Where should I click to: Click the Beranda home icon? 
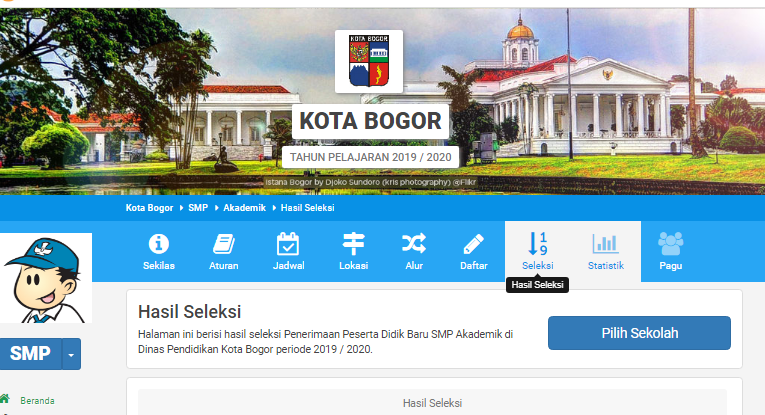coord(5,398)
